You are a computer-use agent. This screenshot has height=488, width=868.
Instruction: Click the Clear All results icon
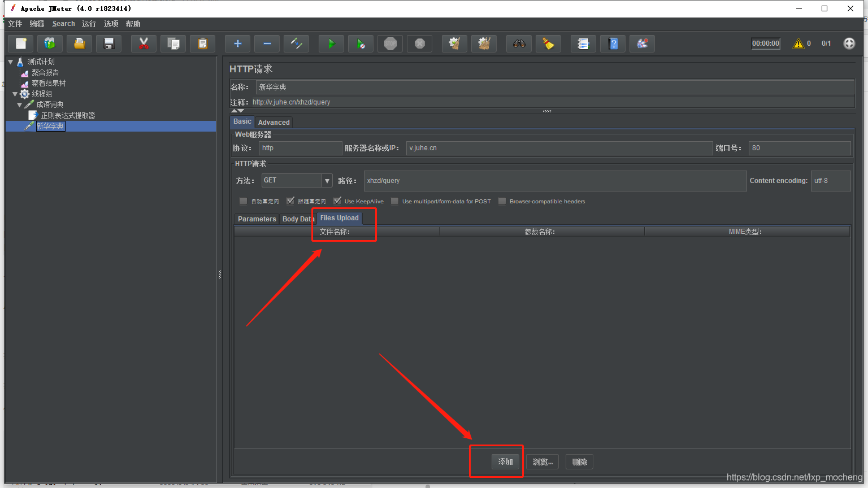pos(484,43)
